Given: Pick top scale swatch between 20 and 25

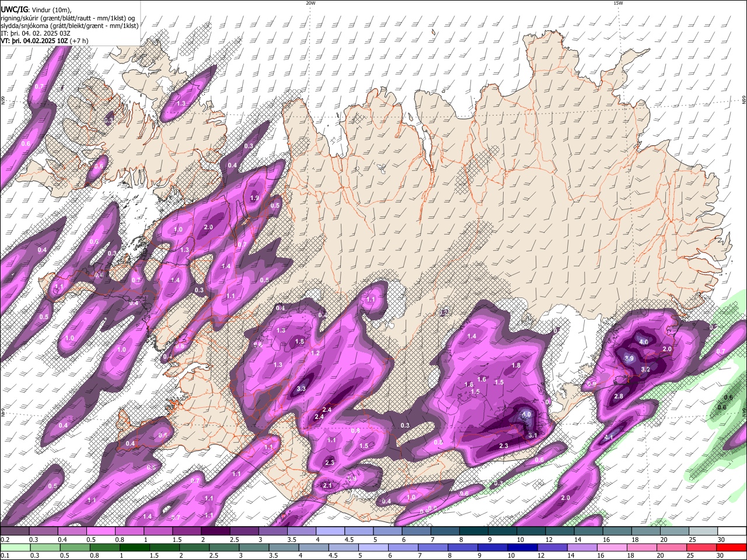Looking at the screenshot, I should (x=675, y=531).
